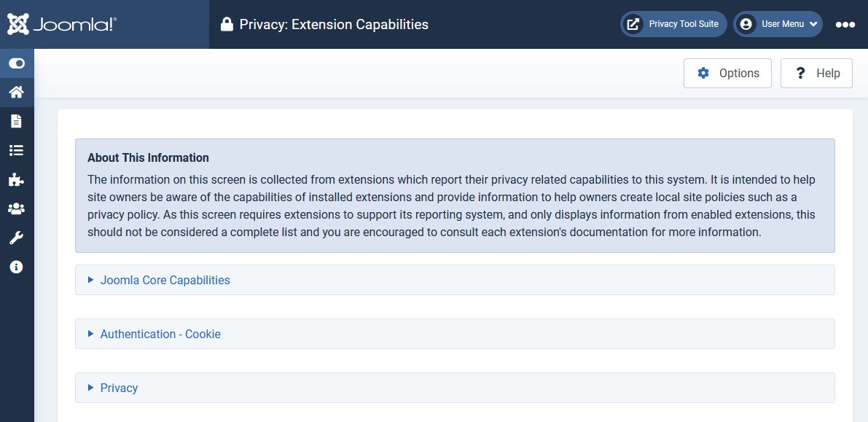Click the Privacy: Extension Capabilities title
This screenshot has width=868, height=422.
[x=334, y=25]
